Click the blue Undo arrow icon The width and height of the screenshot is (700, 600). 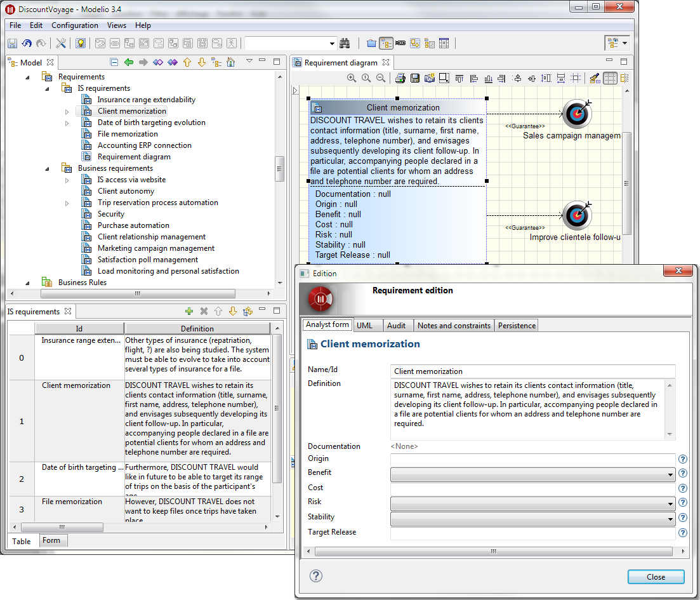27,43
